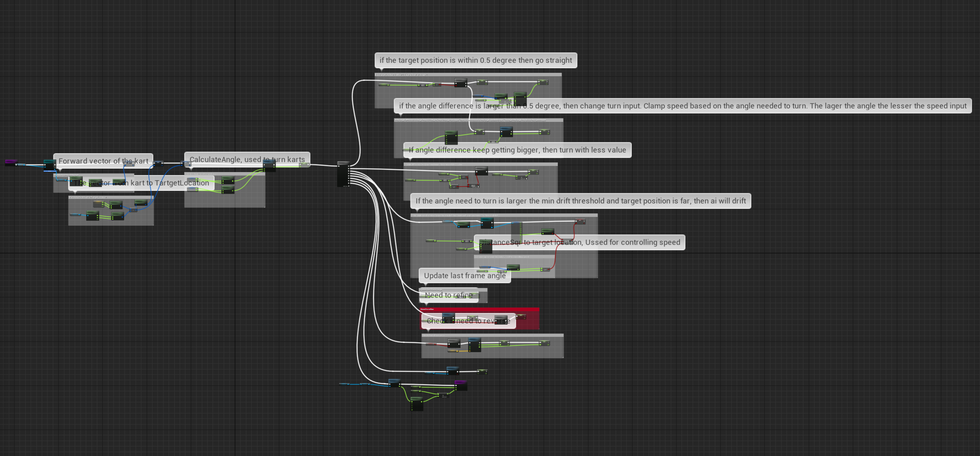Click 'target position is within 0.5 degree' bubble
This screenshot has width=980, height=456.
click(x=475, y=60)
